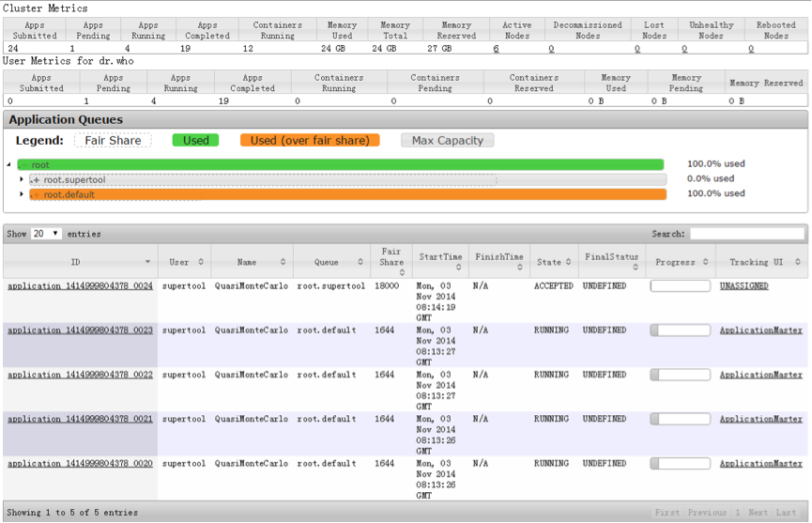Open application_1414999804378_0024 link
The width and height of the screenshot is (812, 523).
tap(81, 285)
